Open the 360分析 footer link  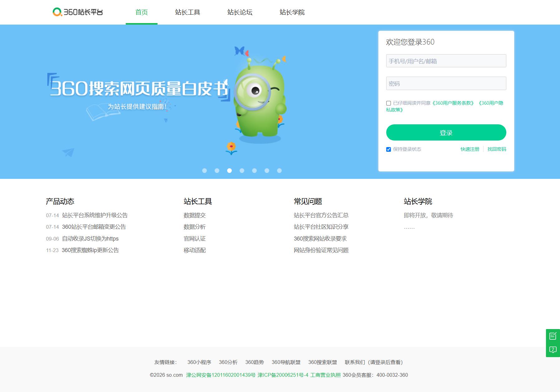228,362
